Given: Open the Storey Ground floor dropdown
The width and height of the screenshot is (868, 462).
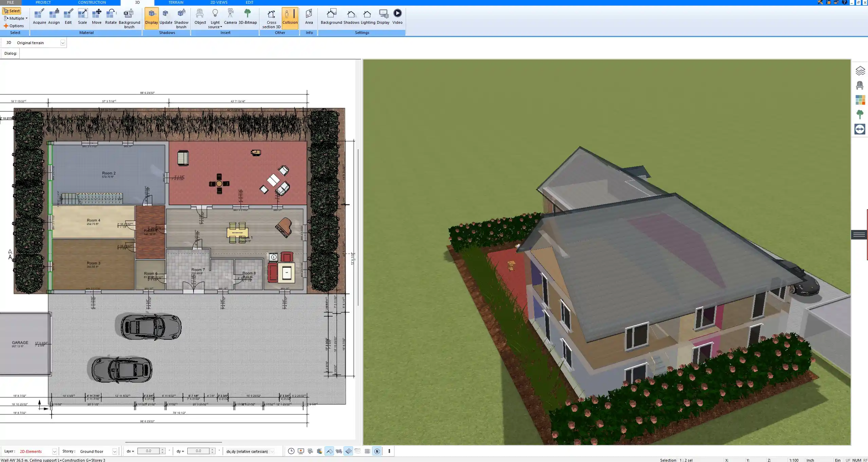Looking at the screenshot, I should [x=115, y=451].
